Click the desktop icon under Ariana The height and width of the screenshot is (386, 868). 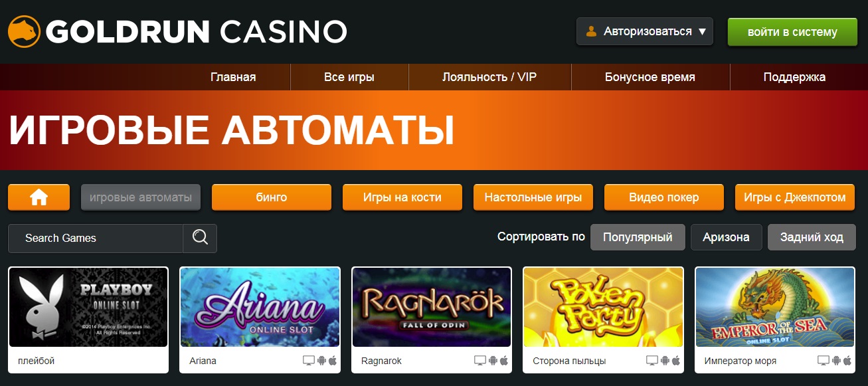click(309, 361)
